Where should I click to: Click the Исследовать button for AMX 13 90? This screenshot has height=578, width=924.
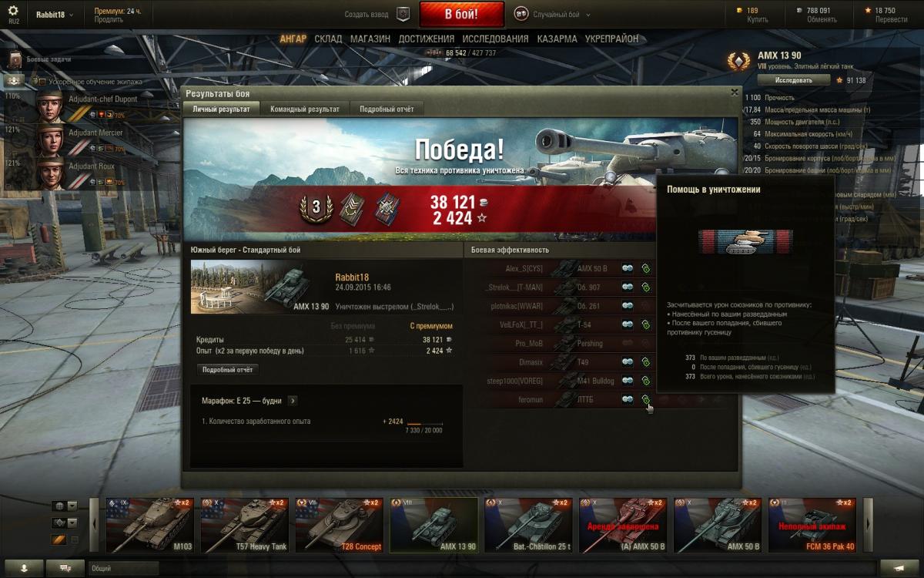click(794, 80)
